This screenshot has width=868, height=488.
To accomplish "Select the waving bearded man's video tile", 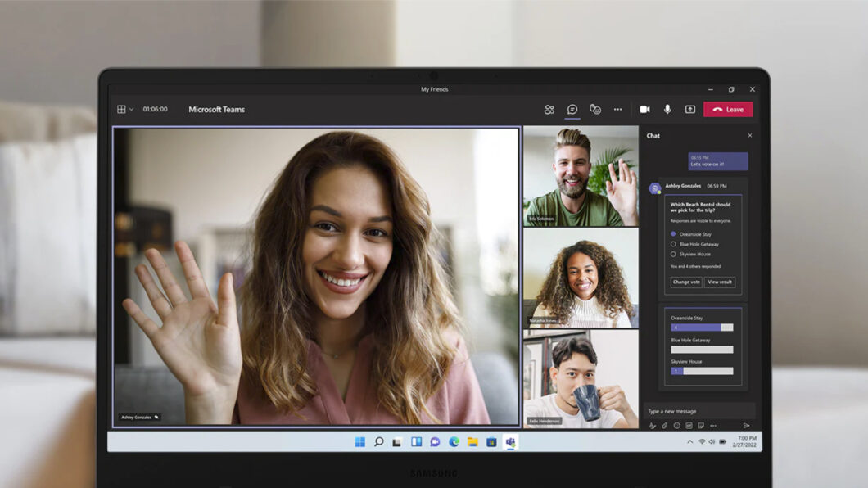I will pyautogui.click(x=581, y=176).
